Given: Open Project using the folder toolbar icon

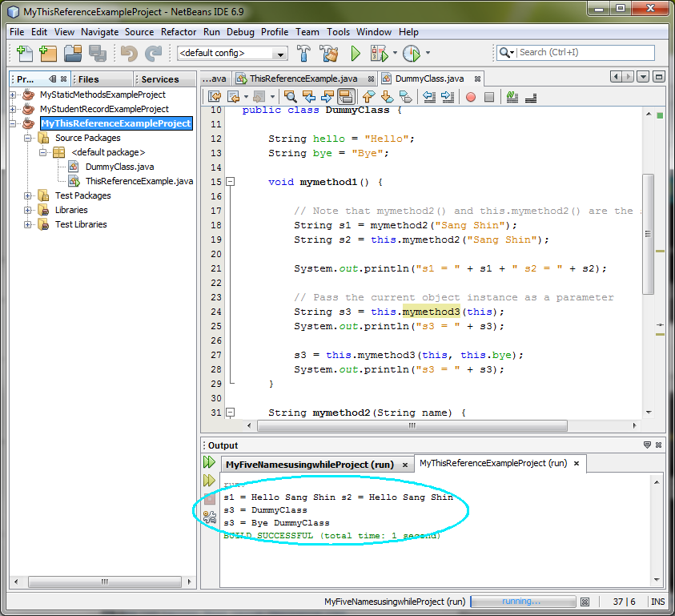Looking at the screenshot, I should [x=73, y=53].
